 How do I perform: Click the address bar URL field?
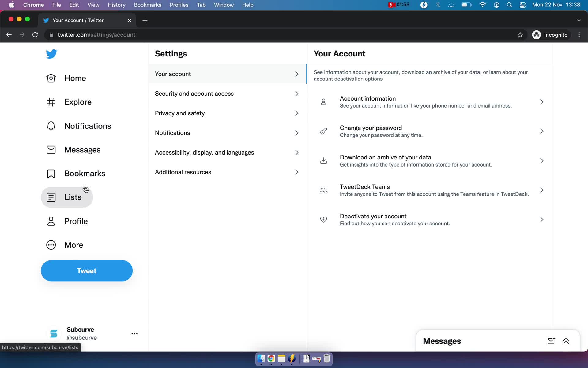pos(285,35)
